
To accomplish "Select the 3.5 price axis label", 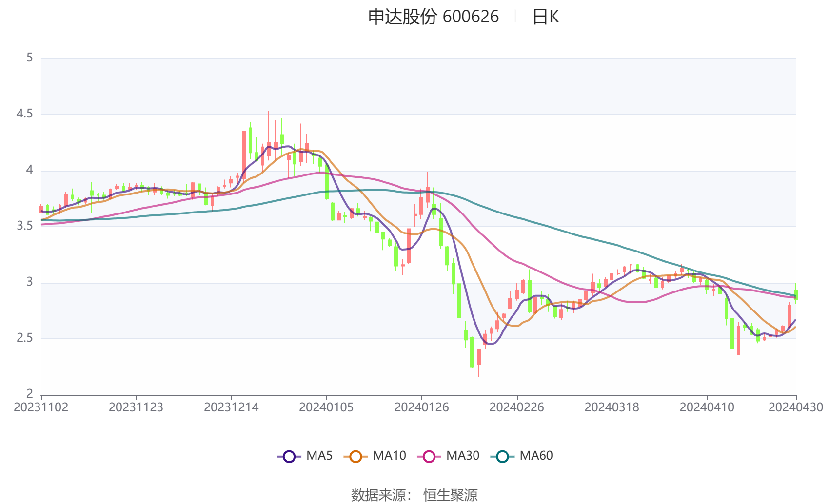I will [24, 226].
